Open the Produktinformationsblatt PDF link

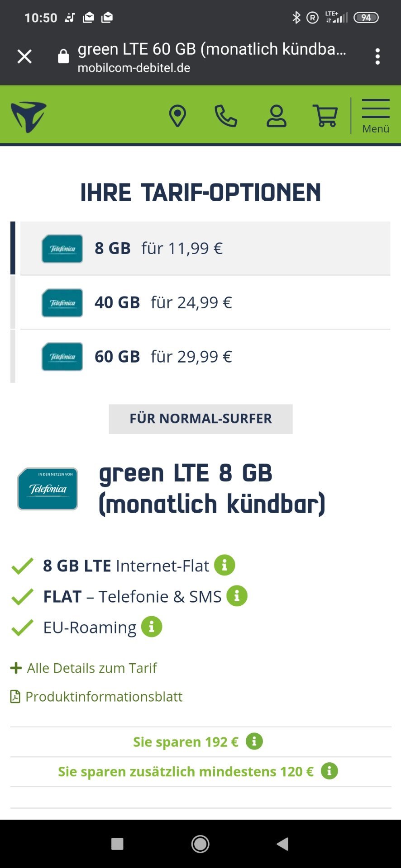pos(96,696)
